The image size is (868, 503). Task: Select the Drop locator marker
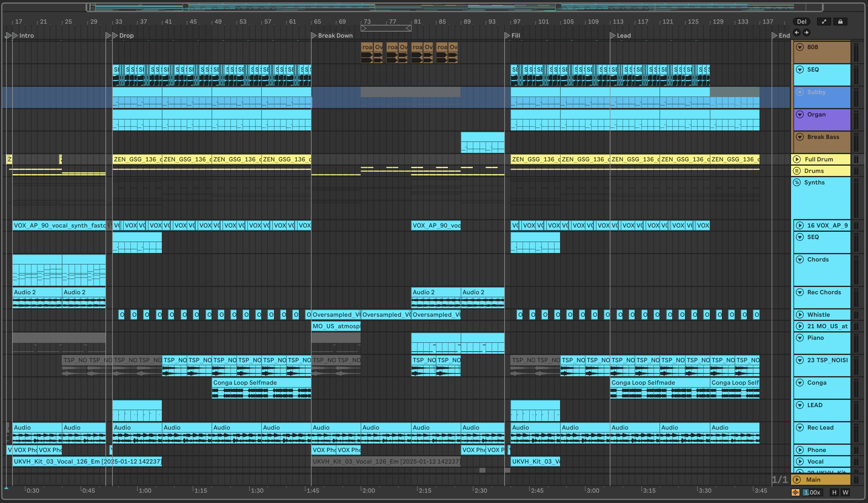(x=115, y=35)
